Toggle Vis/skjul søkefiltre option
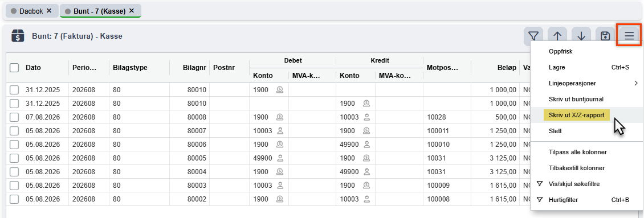 tap(586, 184)
